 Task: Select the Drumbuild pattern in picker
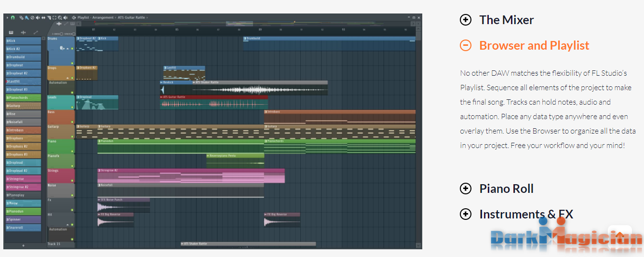point(23,57)
